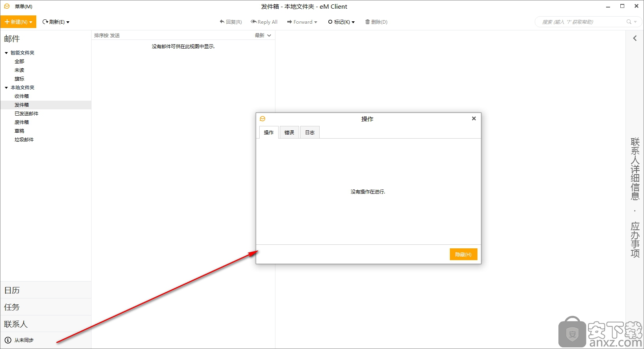
Task: Click the 回复(R) reply toolbar button
Action: coord(230,22)
